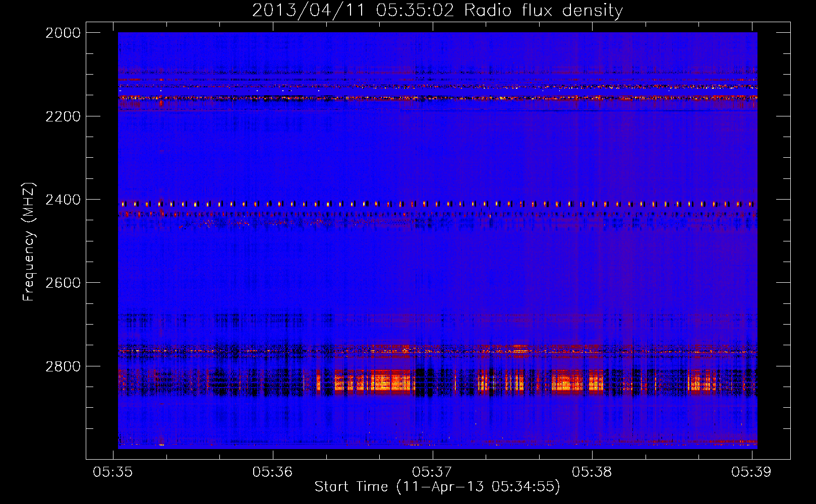
Task: Click the 05:38 time axis label
Action: [592, 472]
